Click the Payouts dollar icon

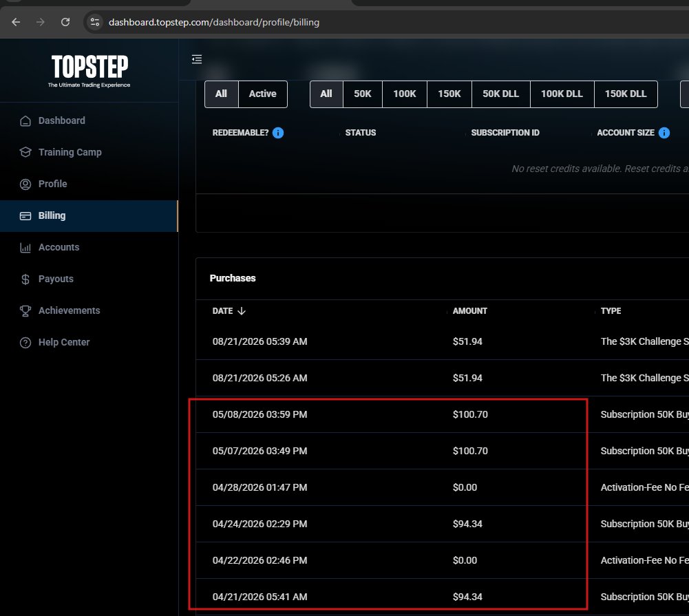pyautogui.click(x=25, y=279)
